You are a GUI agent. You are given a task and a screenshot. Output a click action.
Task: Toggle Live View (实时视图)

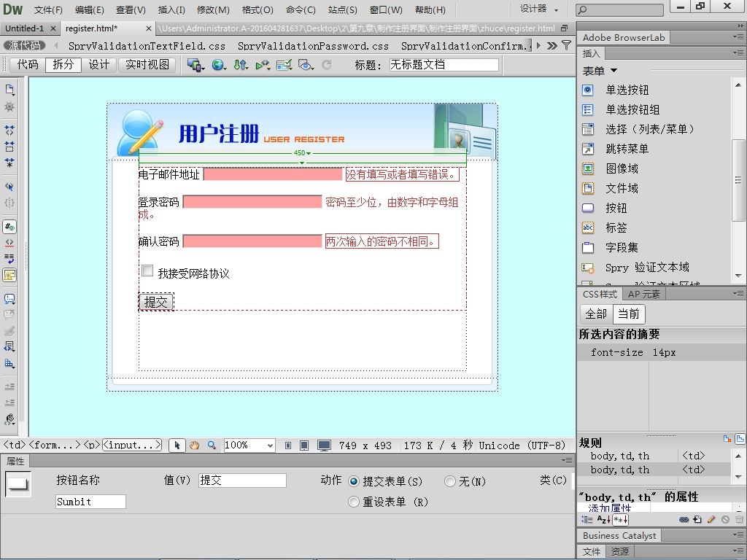tap(147, 64)
